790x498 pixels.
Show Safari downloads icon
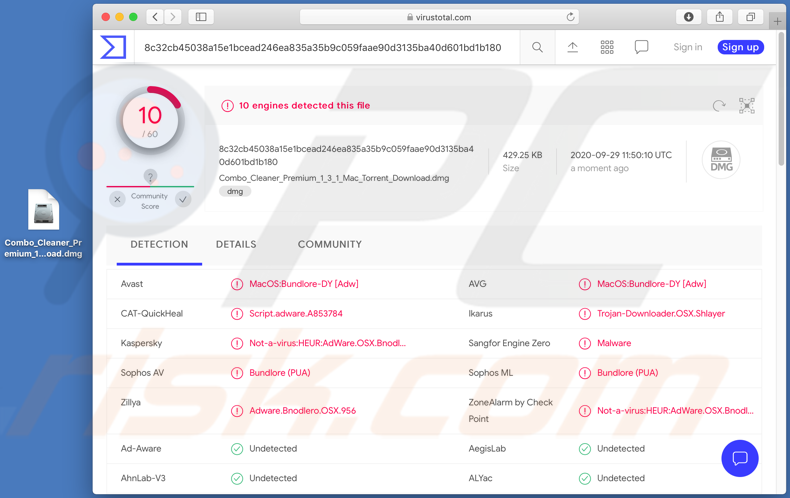(x=688, y=17)
